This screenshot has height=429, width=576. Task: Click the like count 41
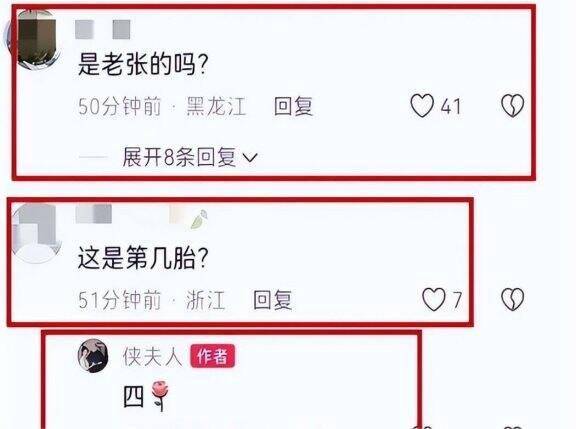450,107
